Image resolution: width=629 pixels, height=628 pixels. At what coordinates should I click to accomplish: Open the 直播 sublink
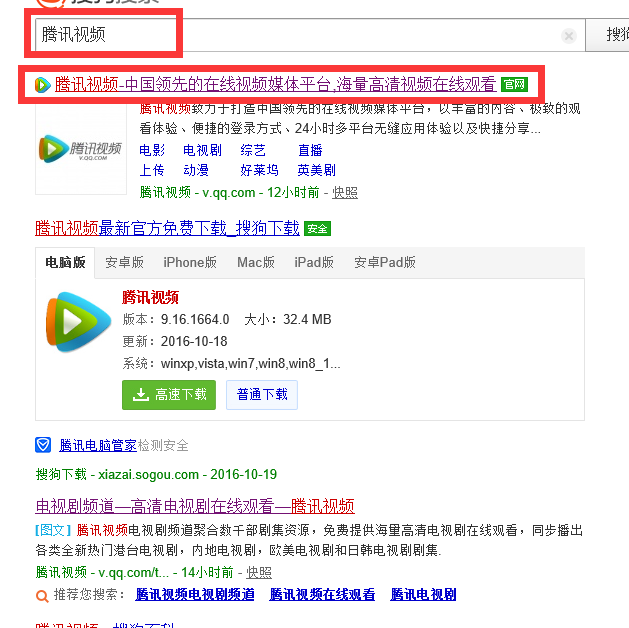310,150
